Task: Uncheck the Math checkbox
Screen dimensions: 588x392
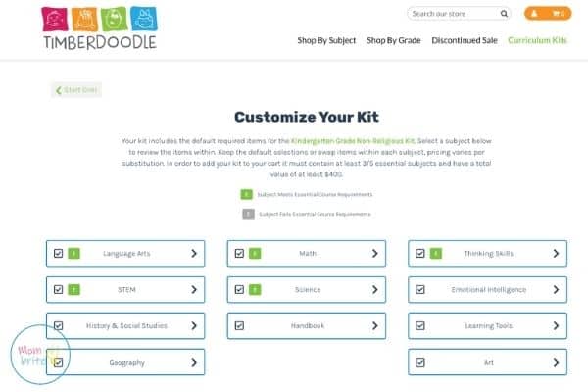Action: (239, 254)
